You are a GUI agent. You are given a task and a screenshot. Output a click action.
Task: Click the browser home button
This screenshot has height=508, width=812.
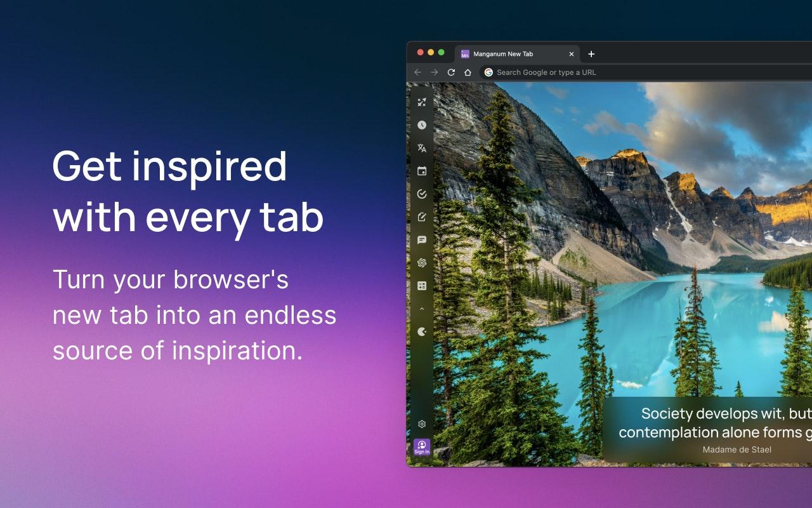pos(468,72)
